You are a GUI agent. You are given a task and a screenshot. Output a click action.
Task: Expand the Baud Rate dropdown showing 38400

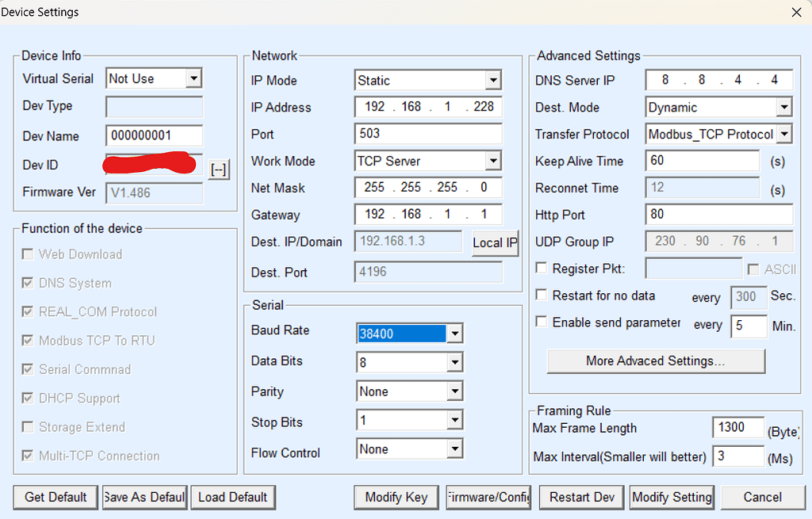[455, 333]
